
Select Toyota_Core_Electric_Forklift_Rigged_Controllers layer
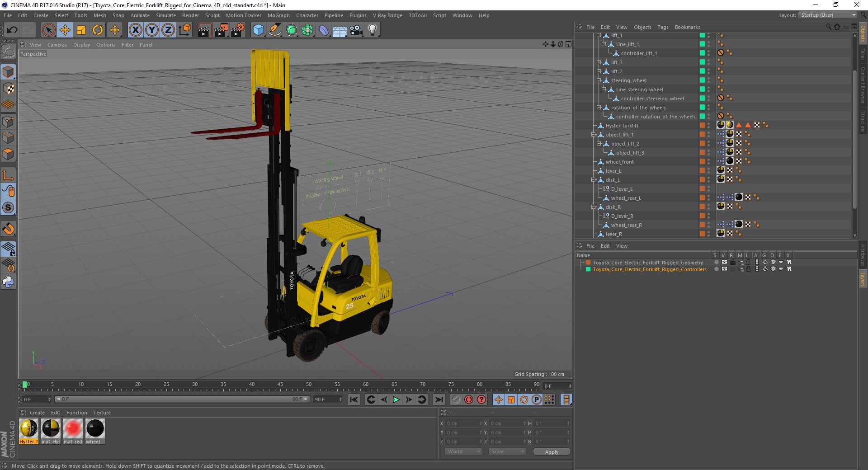tap(649, 269)
